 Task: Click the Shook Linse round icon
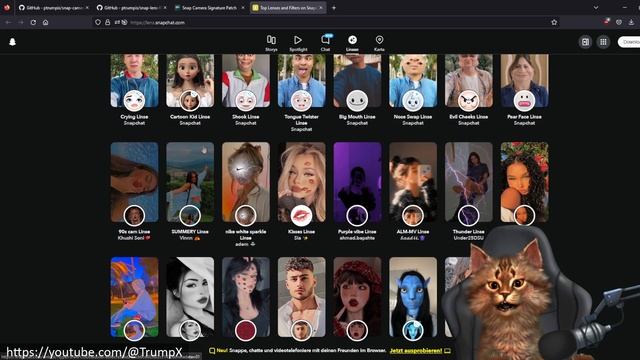tap(246, 100)
